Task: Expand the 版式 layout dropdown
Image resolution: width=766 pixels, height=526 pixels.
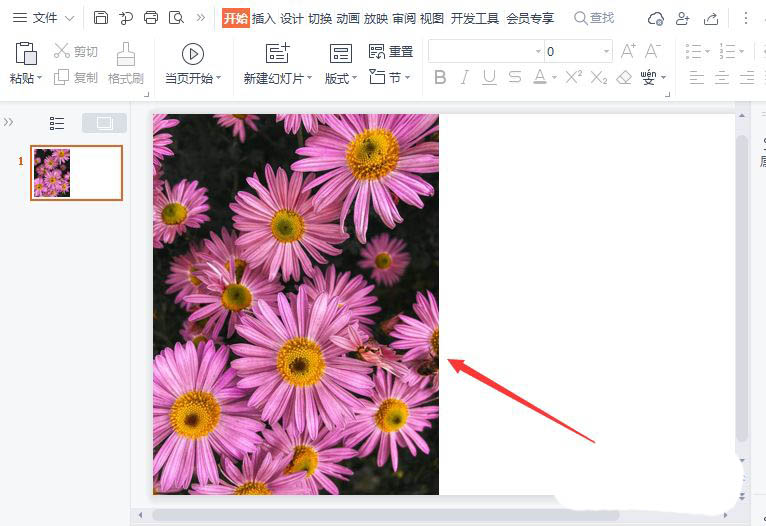Action: [x=341, y=78]
